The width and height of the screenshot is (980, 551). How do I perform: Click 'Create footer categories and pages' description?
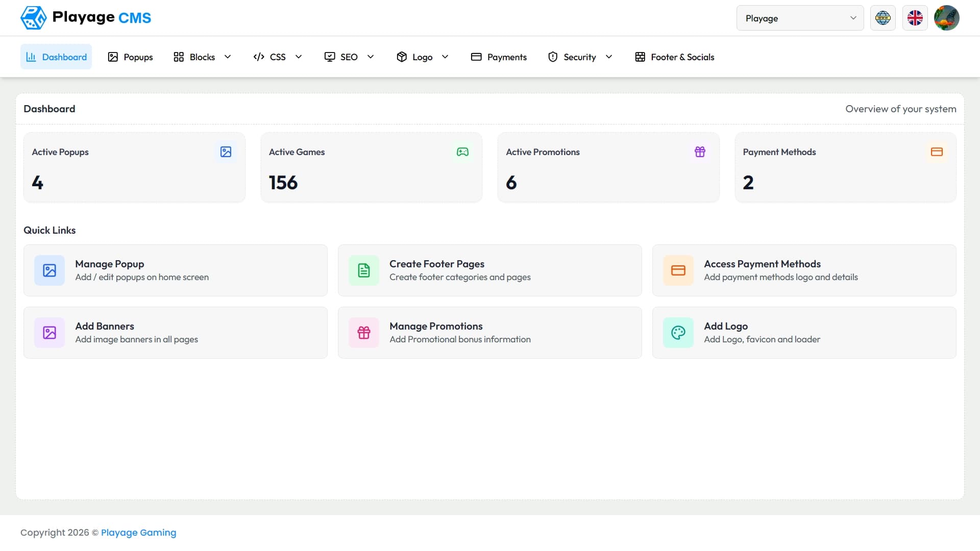click(x=460, y=277)
